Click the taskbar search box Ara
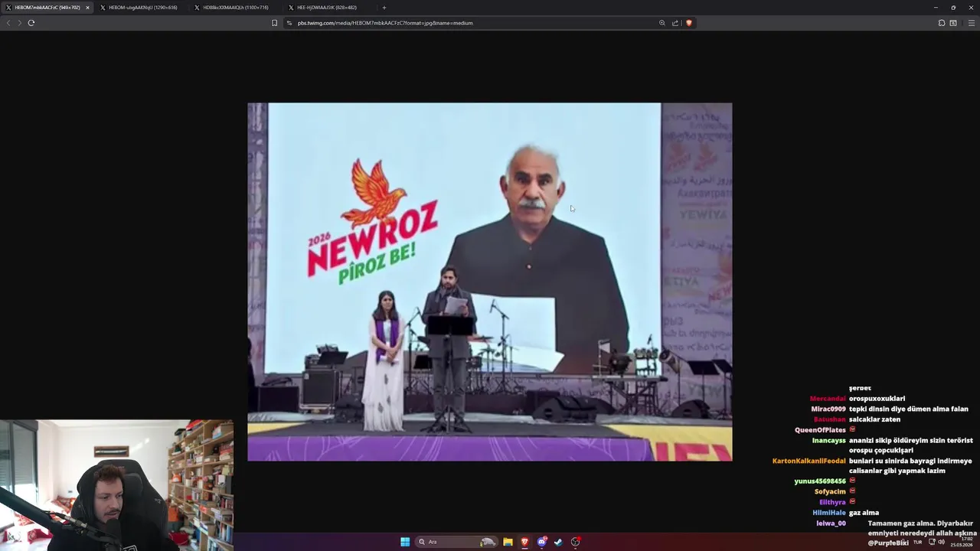Image resolution: width=980 pixels, height=551 pixels. [x=456, y=542]
